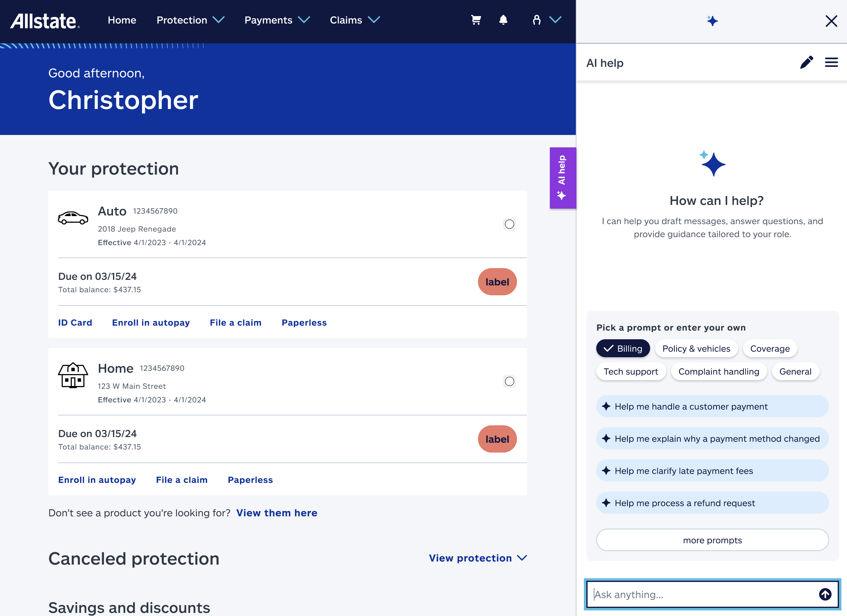Open the user account profile icon
Screen dimensions: 847x616
point(536,20)
